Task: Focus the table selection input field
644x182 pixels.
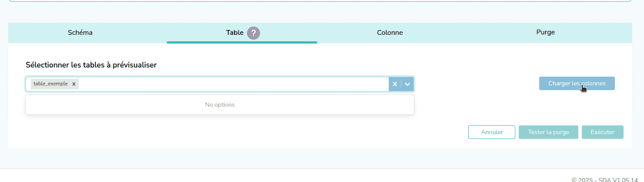Action: click(230, 84)
